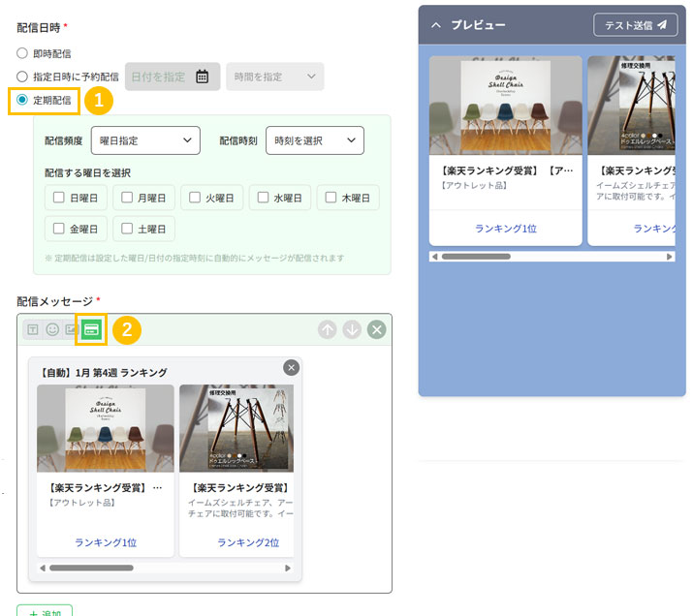Click the テスト送信 button
Image resolution: width=693 pixels, height=616 pixels.
coord(635,24)
